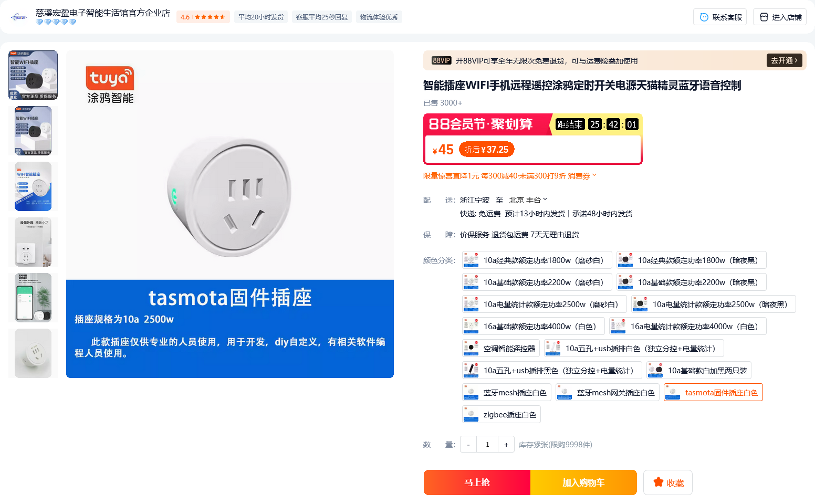The height and width of the screenshot is (504, 815).
Task: Expand the 消费券 promotions chevron
Action: pyautogui.click(x=594, y=175)
